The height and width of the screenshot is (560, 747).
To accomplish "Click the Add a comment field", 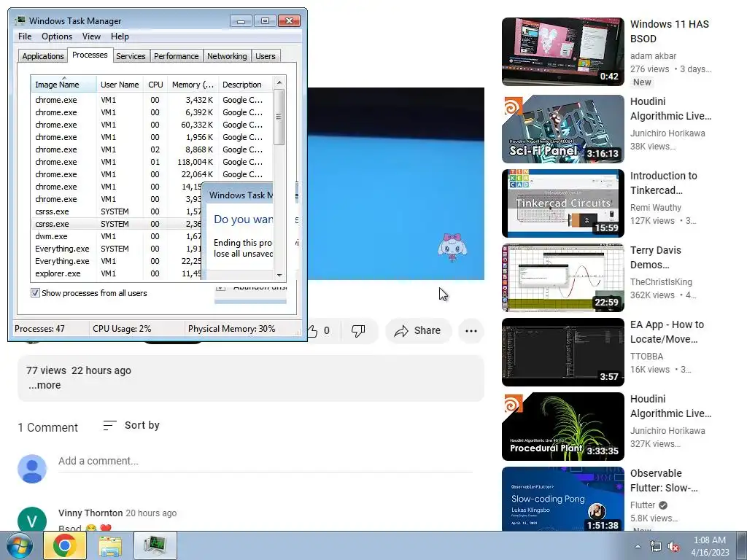I will point(266,461).
